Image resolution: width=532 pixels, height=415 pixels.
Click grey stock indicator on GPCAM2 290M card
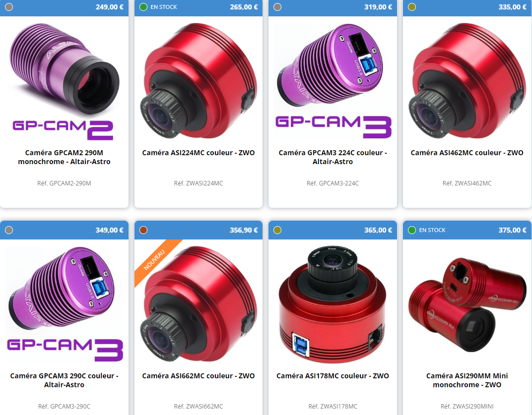[x=9, y=7]
